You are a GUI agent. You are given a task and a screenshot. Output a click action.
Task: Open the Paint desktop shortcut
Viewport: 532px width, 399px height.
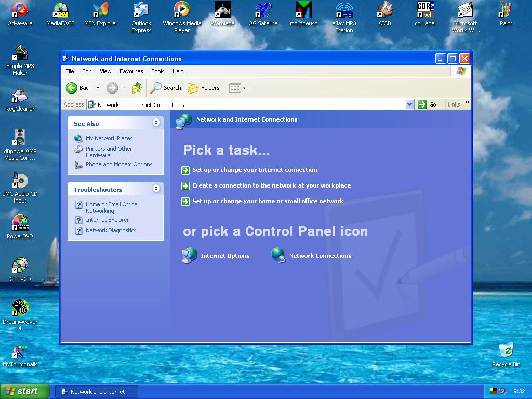click(506, 10)
